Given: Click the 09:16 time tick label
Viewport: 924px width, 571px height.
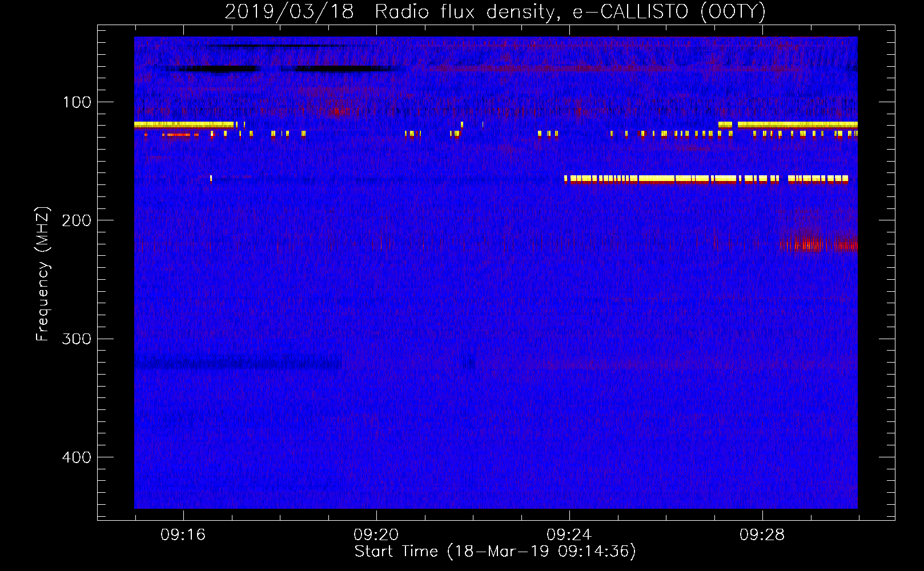Looking at the screenshot, I should click(183, 535).
